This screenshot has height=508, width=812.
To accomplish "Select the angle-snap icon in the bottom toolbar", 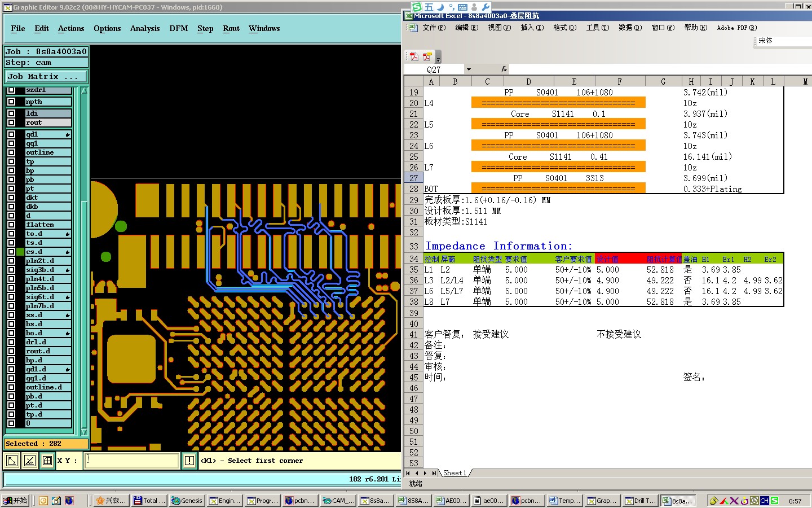I will click(30, 461).
